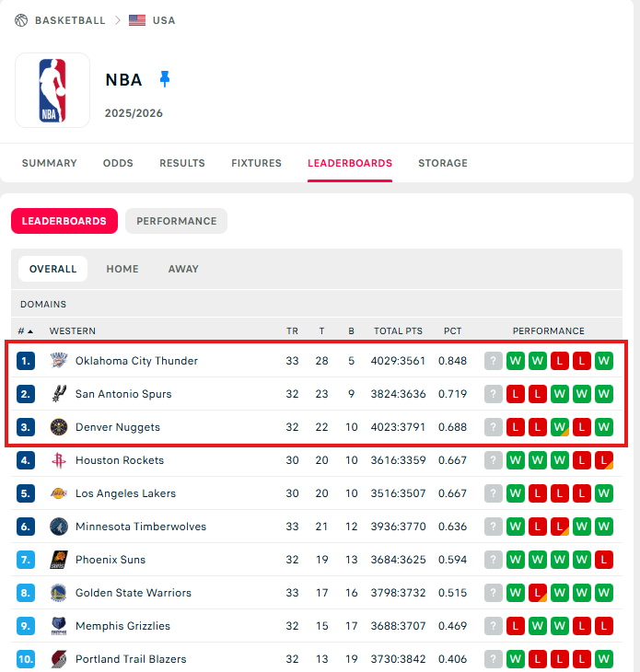This screenshot has width=640, height=672.
Task: Click the Performance pill button
Action: click(176, 221)
